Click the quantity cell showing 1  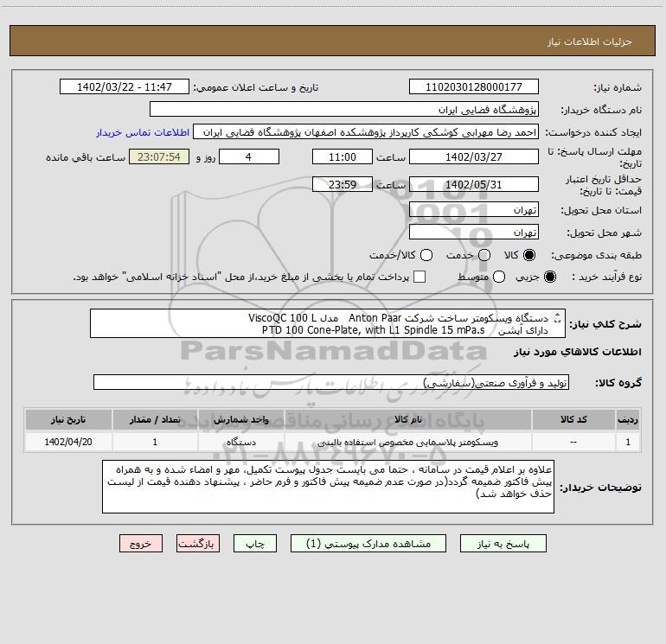pyautogui.click(x=155, y=442)
